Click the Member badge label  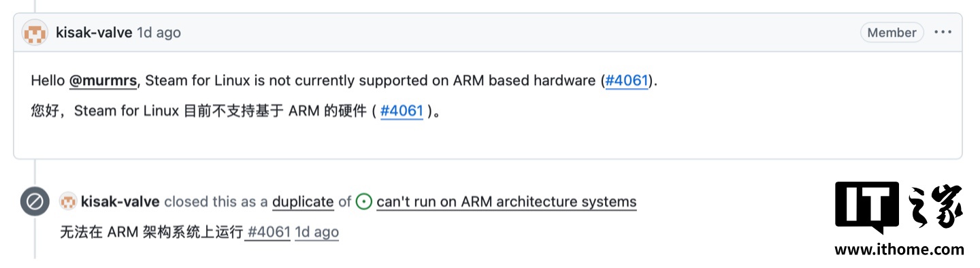892,32
